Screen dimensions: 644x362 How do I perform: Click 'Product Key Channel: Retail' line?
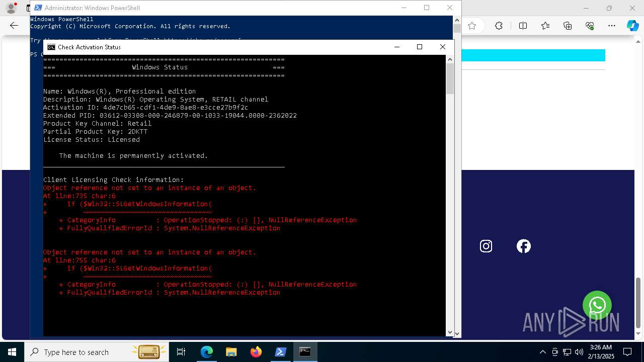pyautogui.click(x=98, y=124)
